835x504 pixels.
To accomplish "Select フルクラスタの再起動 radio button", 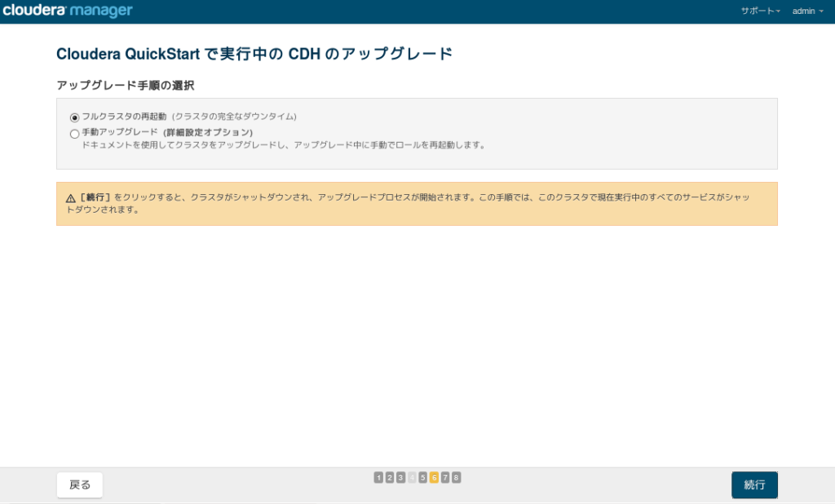I will [74, 117].
